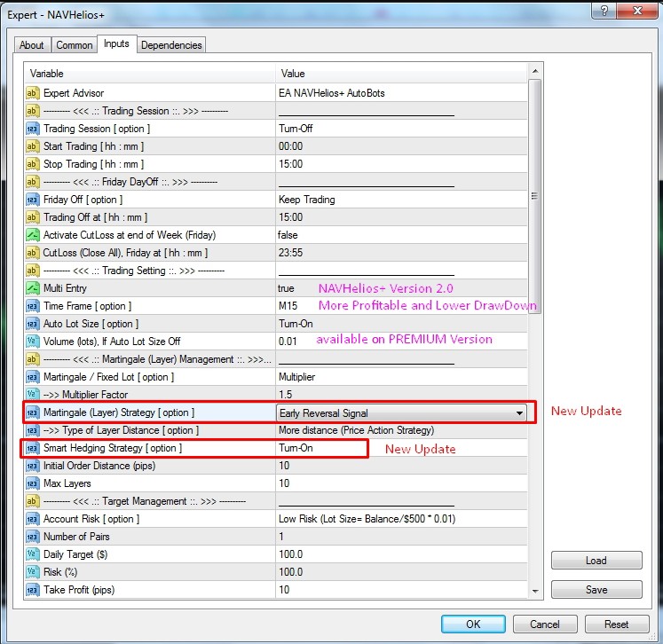Click the icon beside Type of Layer Distance
Screen dimensions: 663x644
pyautogui.click(x=33, y=430)
